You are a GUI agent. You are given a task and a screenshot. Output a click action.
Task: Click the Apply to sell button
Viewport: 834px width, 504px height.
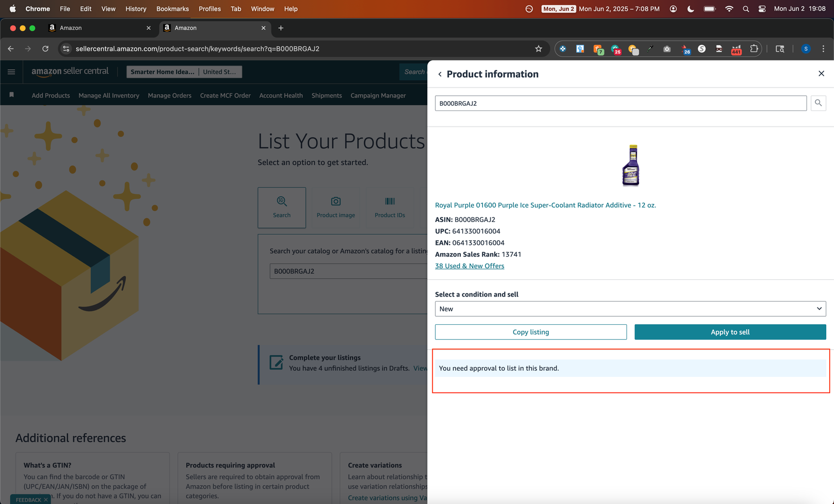(x=730, y=332)
